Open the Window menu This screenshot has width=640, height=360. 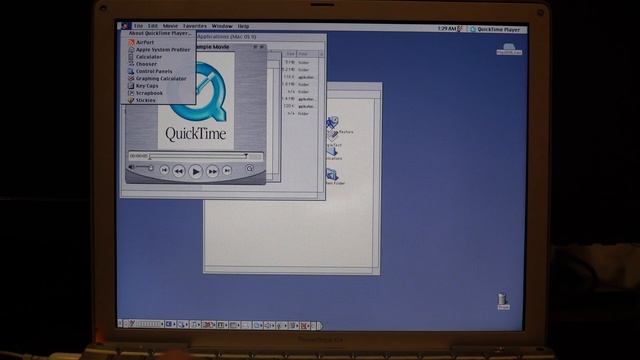tap(222, 26)
